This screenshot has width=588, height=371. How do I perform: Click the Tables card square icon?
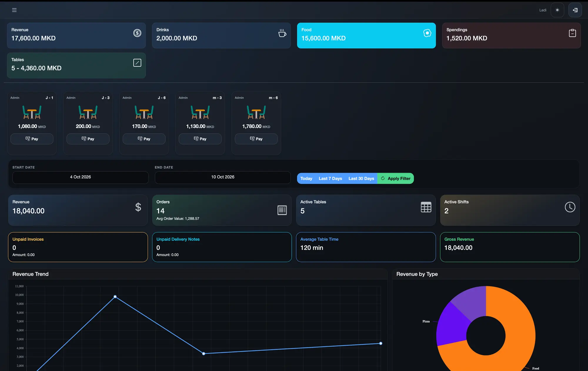click(137, 63)
